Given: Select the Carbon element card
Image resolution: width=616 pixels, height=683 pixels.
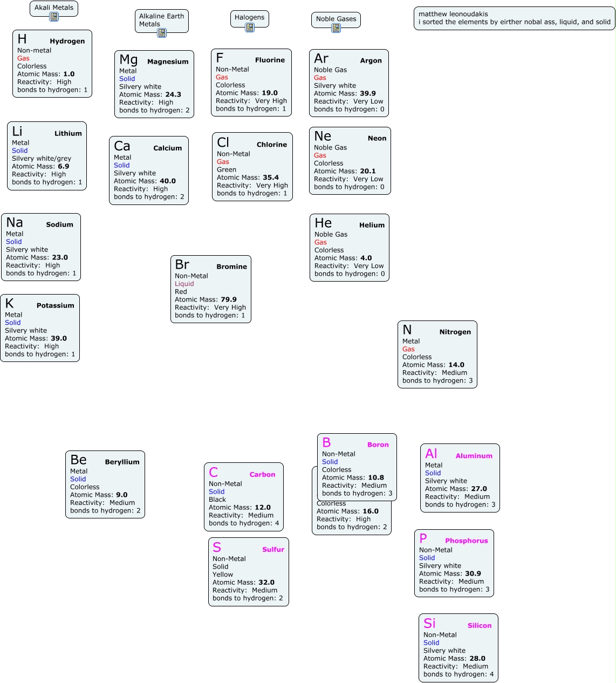Looking at the screenshot, I should [x=244, y=497].
